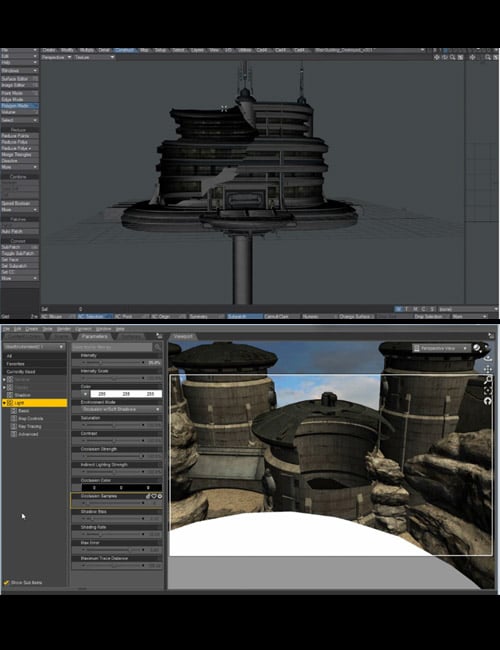Viewport: 500px width, 650px height.
Task: Click the white Color swatch values
Action: (126, 394)
